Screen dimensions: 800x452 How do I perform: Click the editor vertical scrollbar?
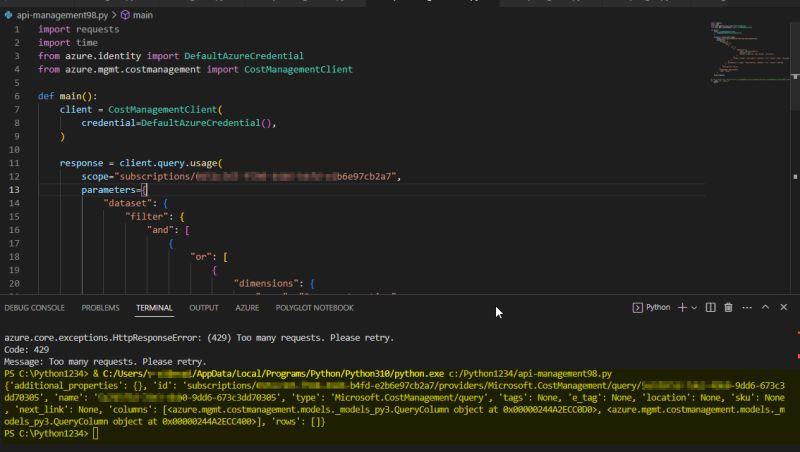coord(795,65)
